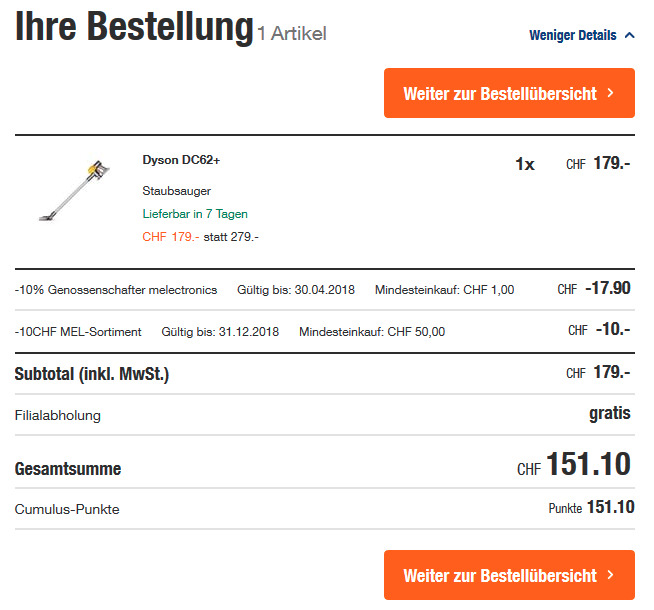Collapse order with Weniger Details chevron
Screen dimensions: 654x610
(629, 35)
